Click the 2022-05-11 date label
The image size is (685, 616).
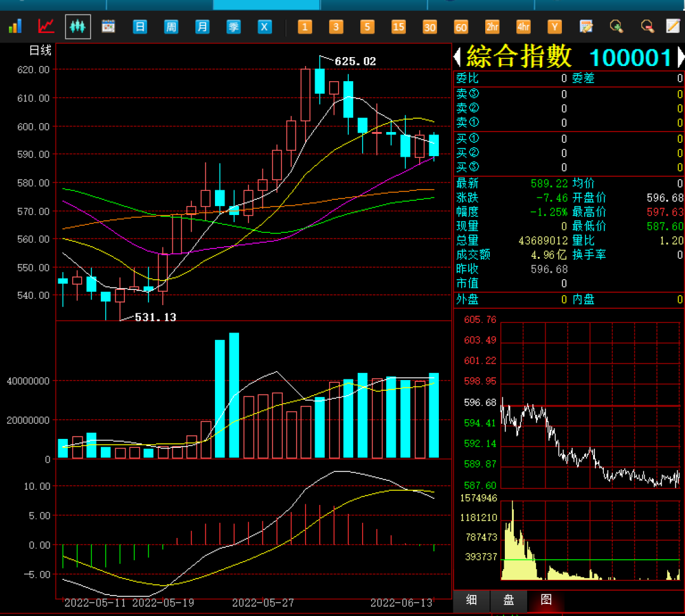pos(95,603)
